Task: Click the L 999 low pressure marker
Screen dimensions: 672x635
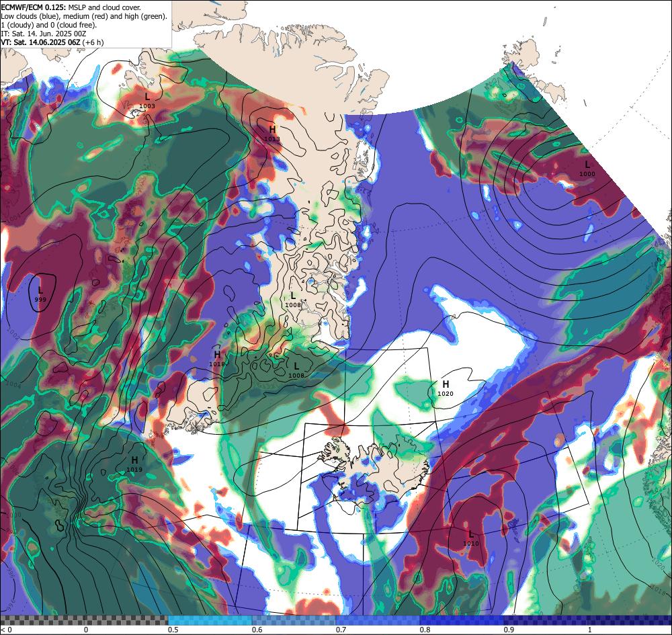Action: [40, 294]
